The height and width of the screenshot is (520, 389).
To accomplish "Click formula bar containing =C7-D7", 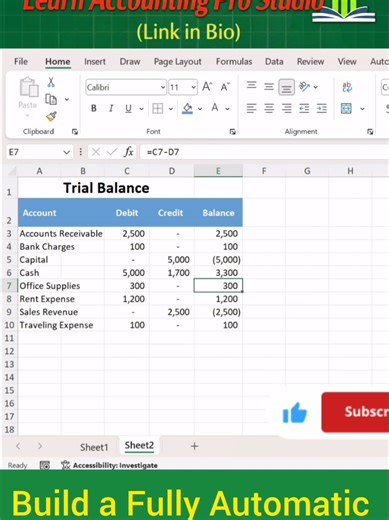I will tap(264, 152).
